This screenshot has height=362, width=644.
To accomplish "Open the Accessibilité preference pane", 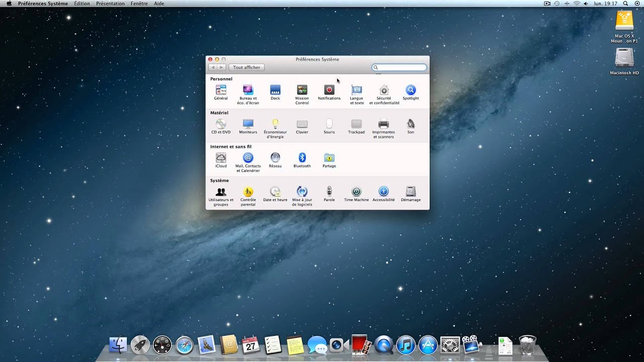I will (x=383, y=194).
